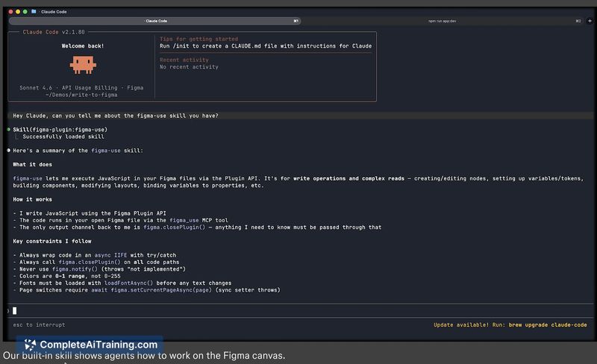Click the green dot beside Skill line
The image size is (597, 364).
[x=9, y=130]
